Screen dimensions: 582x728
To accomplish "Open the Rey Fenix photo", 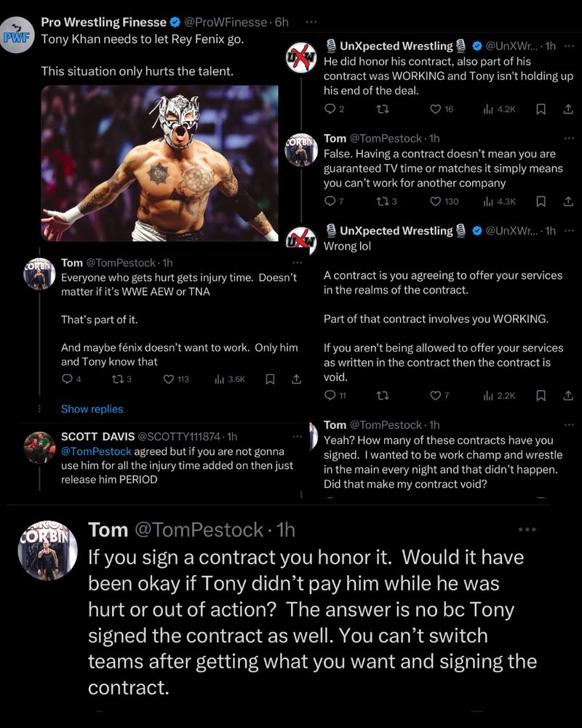I will 160,163.
